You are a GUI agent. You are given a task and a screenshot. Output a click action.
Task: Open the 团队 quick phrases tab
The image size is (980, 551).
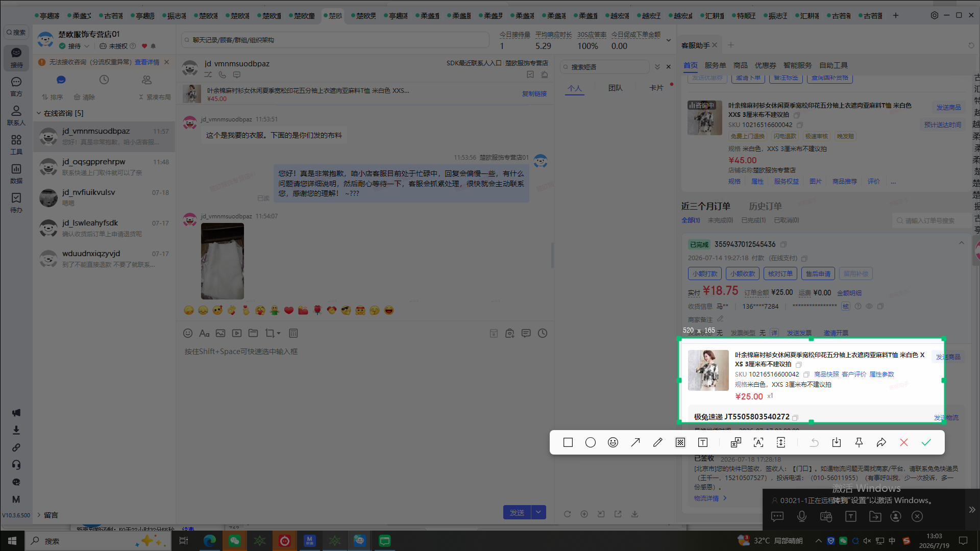point(615,88)
